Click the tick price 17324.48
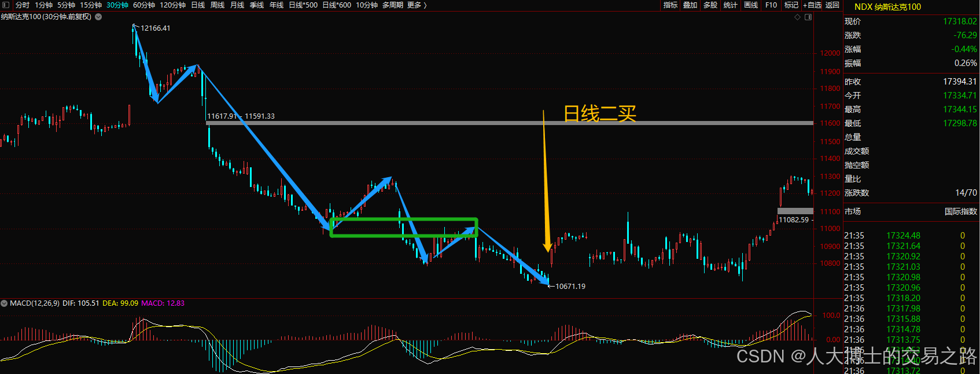Screen dimensions: 980x374 [903, 236]
